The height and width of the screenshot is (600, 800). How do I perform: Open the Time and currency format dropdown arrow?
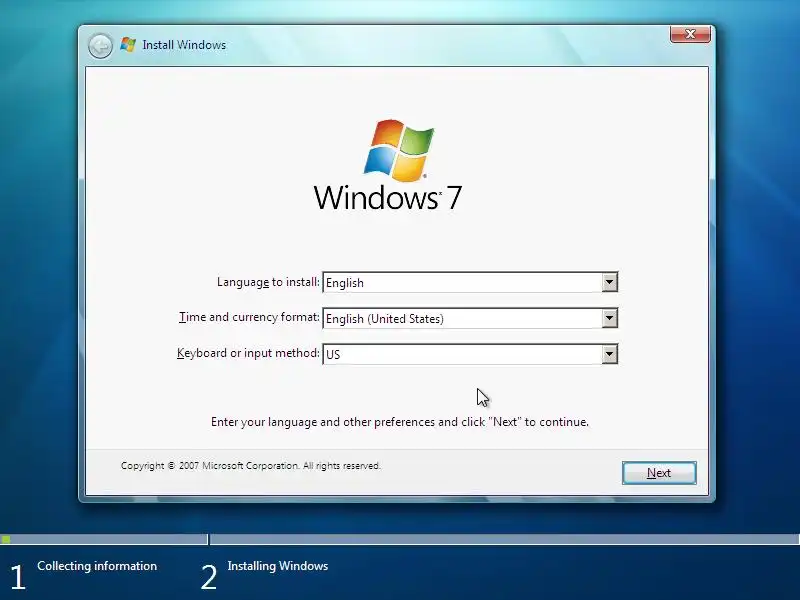609,318
